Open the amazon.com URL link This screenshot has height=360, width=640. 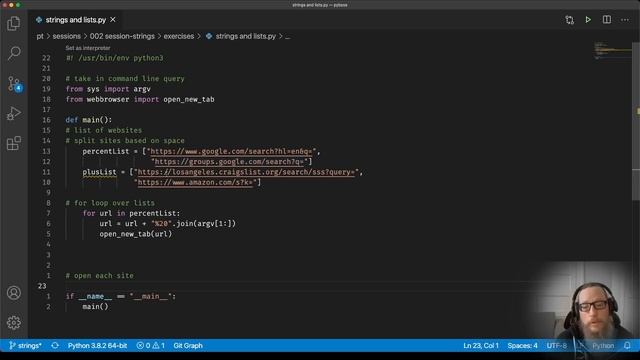(x=195, y=182)
